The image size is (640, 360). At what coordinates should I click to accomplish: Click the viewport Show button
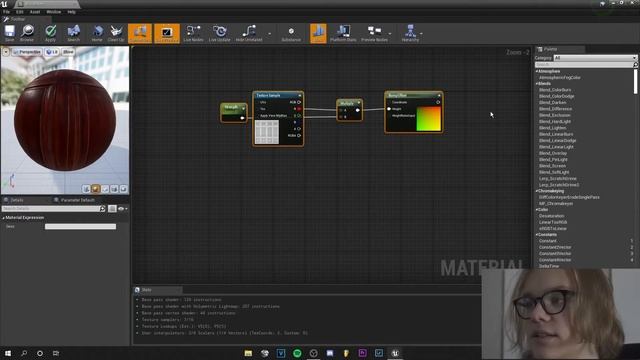click(68, 52)
